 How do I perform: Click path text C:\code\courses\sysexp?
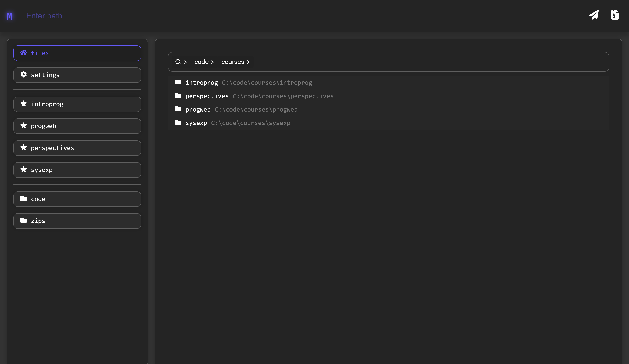tap(251, 123)
